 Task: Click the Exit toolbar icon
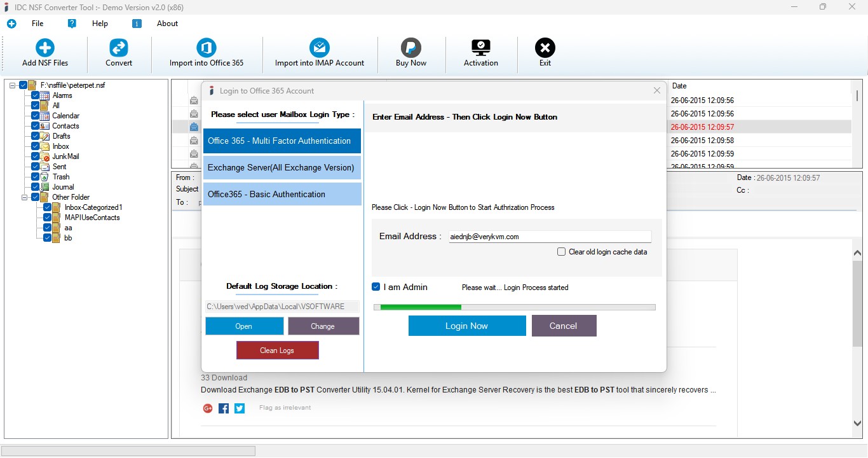(545, 48)
